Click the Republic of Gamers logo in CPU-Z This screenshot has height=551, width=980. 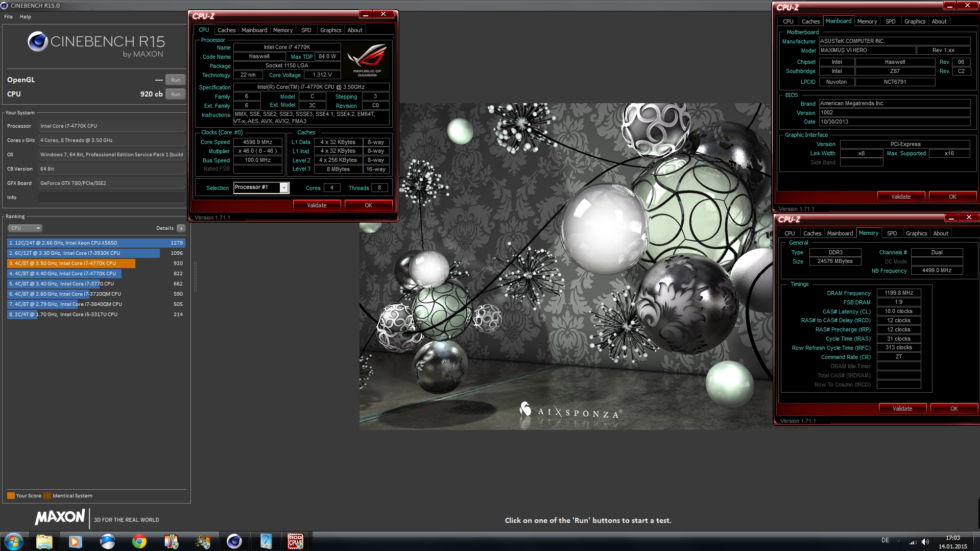click(367, 60)
